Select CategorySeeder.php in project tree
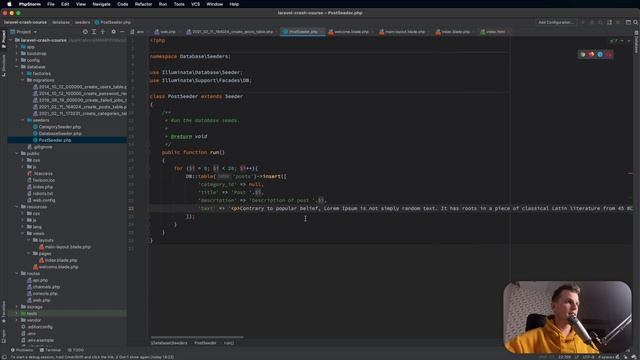The height and width of the screenshot is (360, 640). (x=60, y=127)
